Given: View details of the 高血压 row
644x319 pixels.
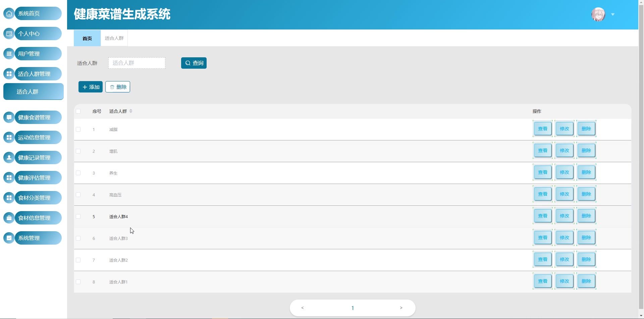Looking at the screenshot, I should tap(543, 194).
